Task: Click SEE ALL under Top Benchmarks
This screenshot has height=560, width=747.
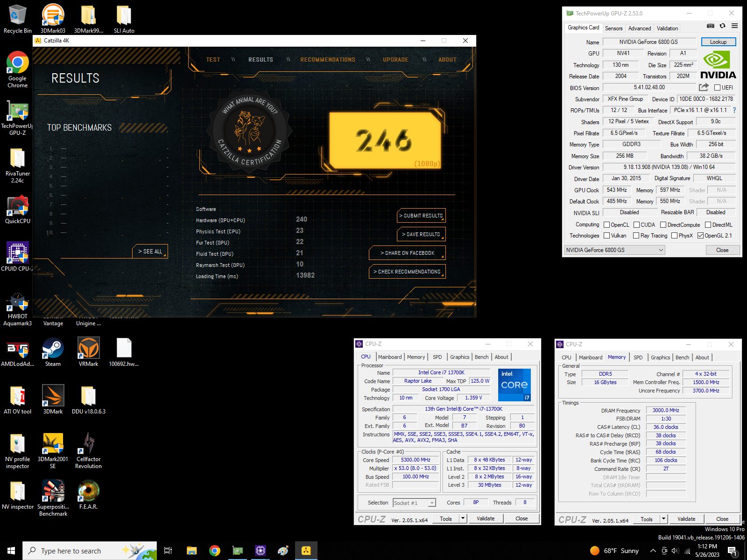Action: click(x=150, y=252)
